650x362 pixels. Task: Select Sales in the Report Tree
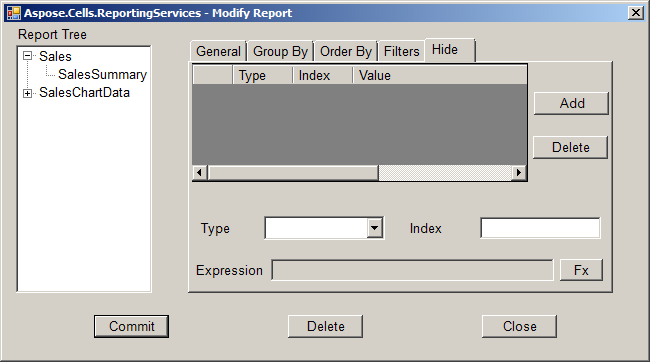point(55,56)
